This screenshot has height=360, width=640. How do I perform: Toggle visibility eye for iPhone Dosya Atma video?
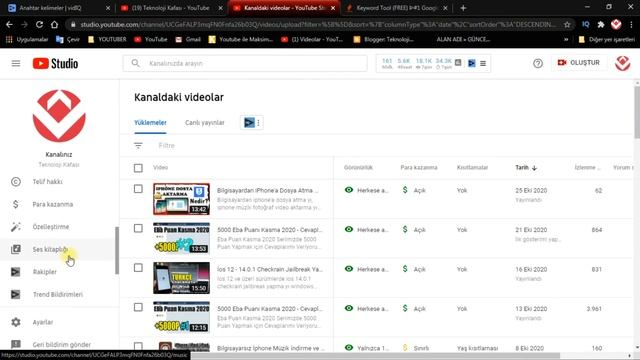pyautogui.click(x=349, y=190)
